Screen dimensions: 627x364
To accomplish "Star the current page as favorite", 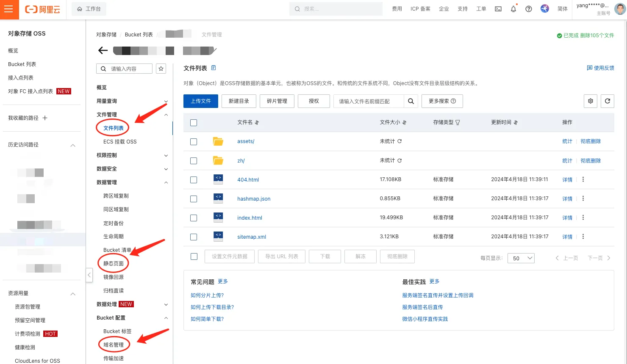I will click(161, 69).
